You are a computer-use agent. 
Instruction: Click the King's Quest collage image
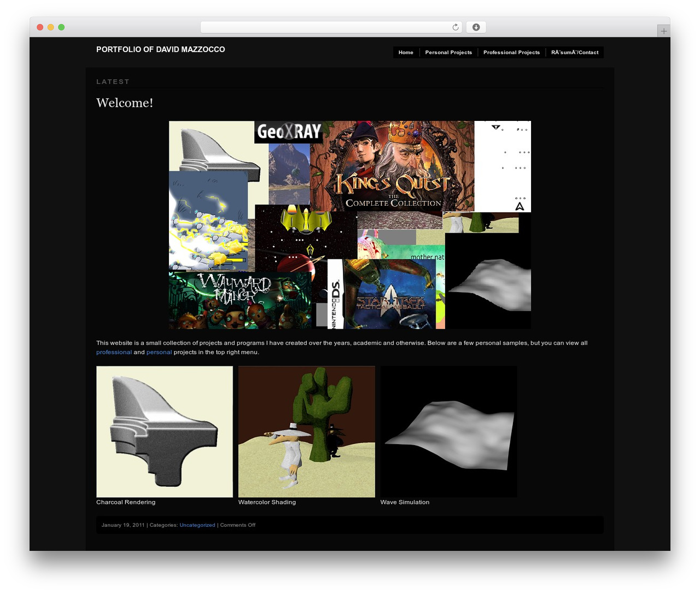350,225
